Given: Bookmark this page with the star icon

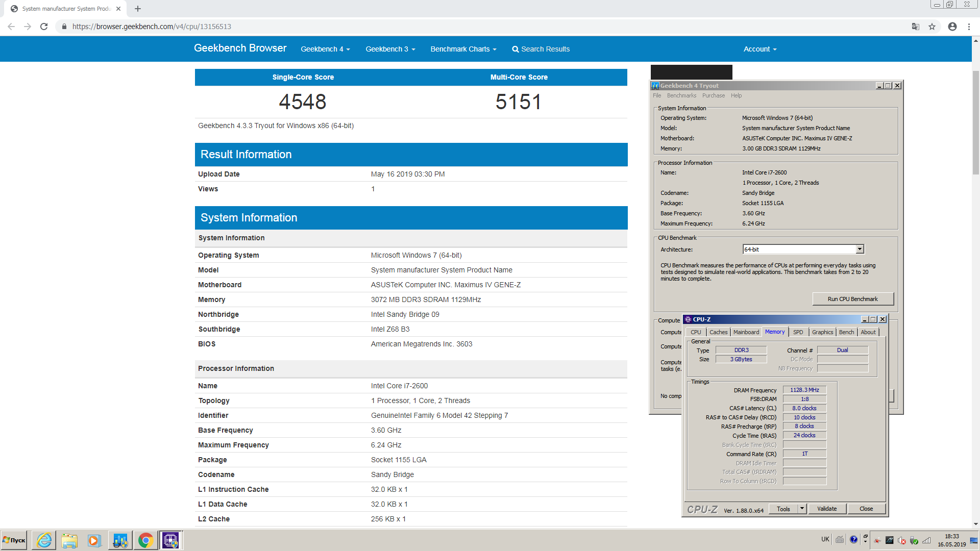Looking at the screenshot, I should (x=932, y=27).
